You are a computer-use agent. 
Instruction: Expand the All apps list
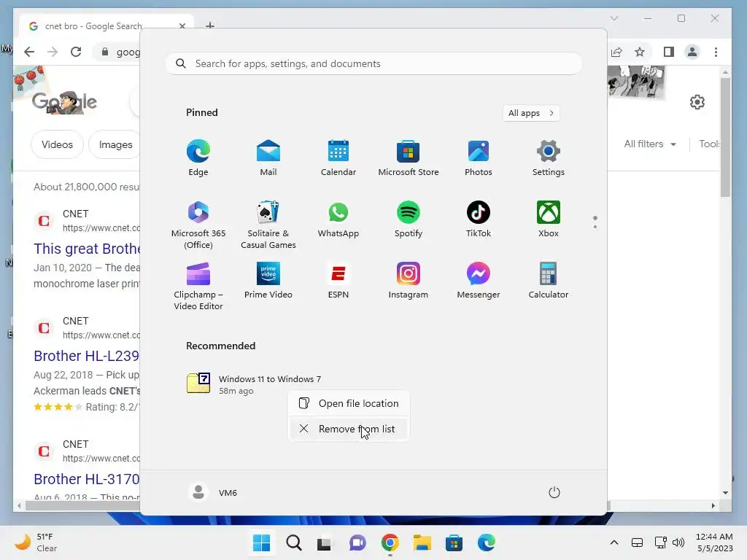pyautogui.click(x=531, y=113)
